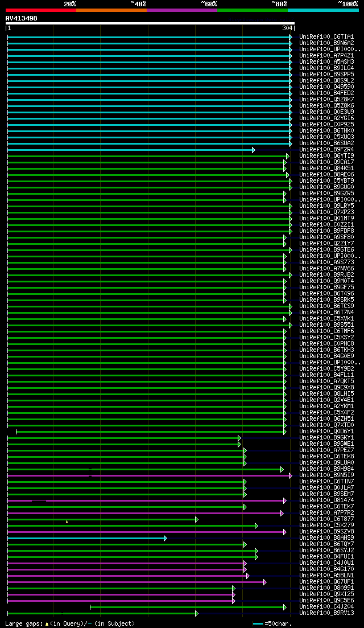Select subject UniRef100_Q0JLA7
The image size is (364, 628).
click(326, 488)
